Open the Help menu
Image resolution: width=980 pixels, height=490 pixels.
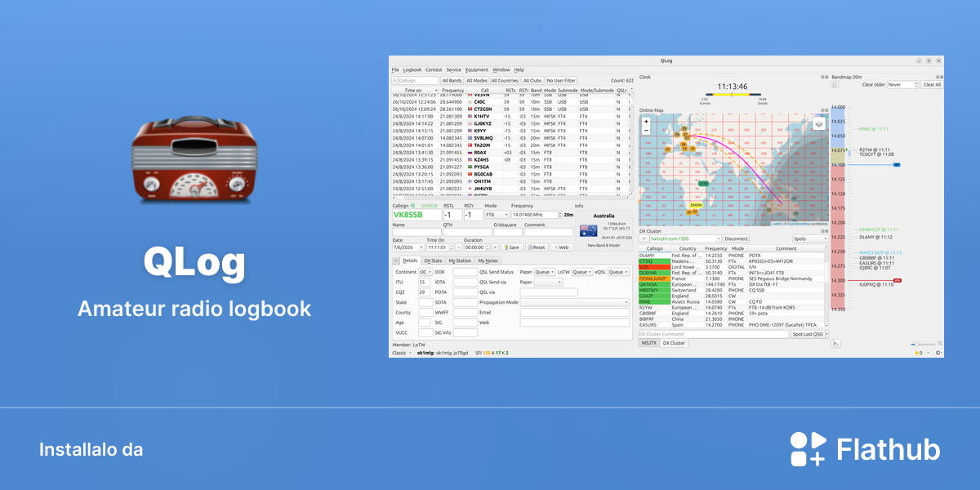(519, 70)
